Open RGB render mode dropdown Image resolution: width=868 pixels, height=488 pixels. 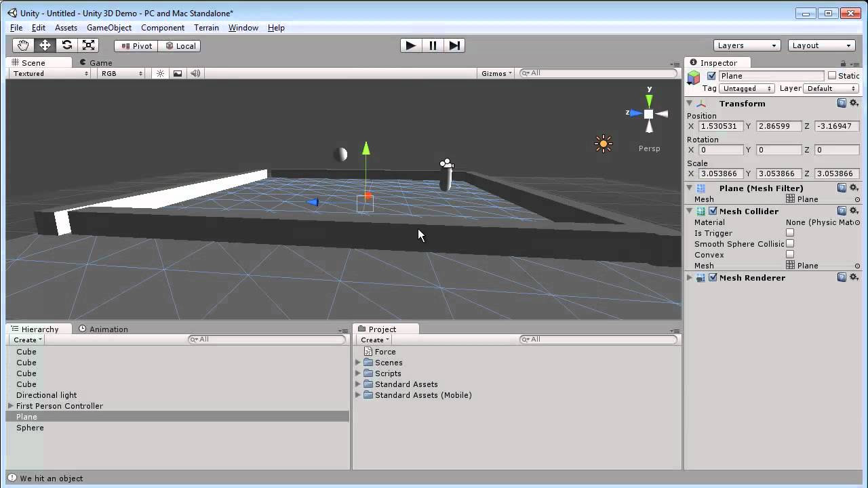122,73
